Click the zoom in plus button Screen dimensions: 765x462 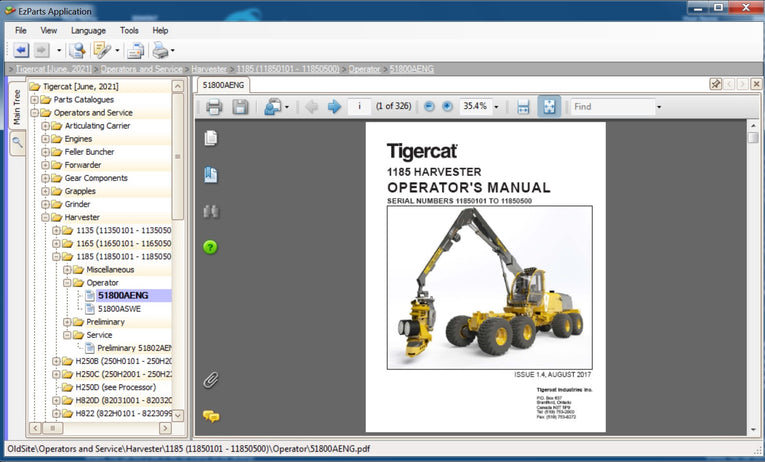pyautogui.click(x=447, y=107)
